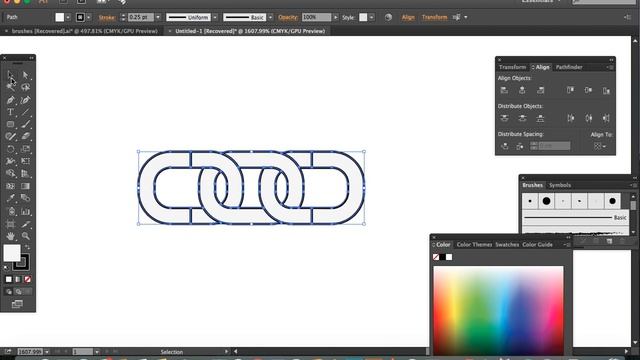Select the Lasso tool
This screenshot has height=360, width=640.
tap(25, 87)
